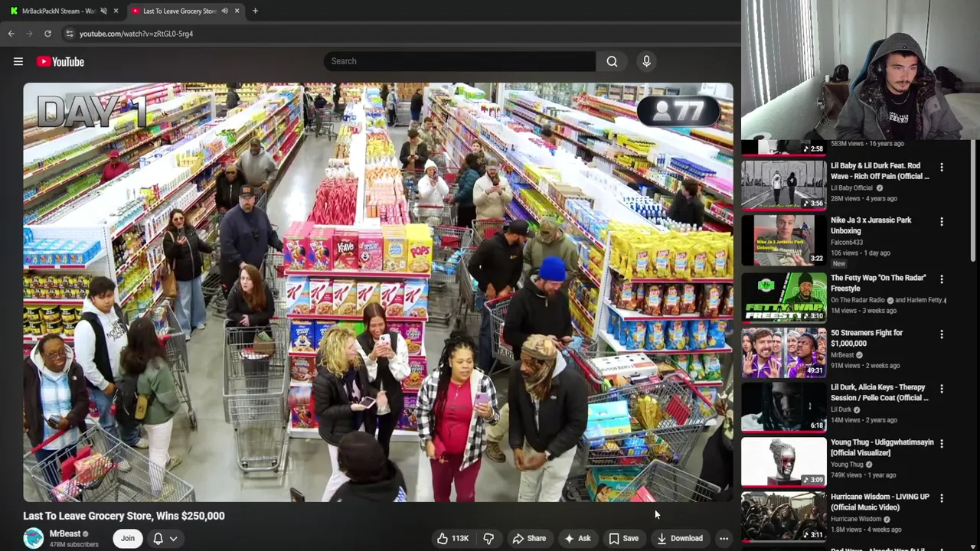980x551 pixels.
Task: Save the video to a playlist
Action: click(x=623, y=539)
